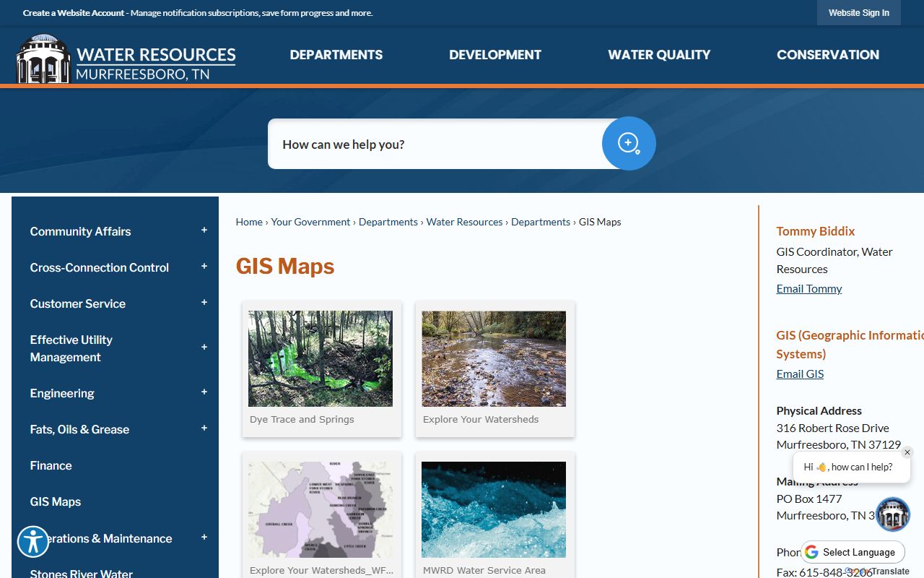Open the Development top menu
Image resolution: width=924 pixels, height=578 pixels.
[x=495, y=55]
